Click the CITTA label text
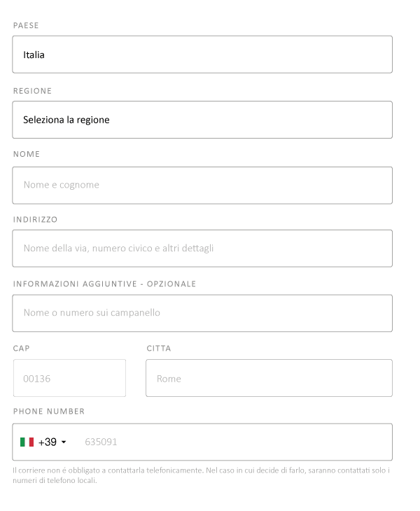 (159, 349)
